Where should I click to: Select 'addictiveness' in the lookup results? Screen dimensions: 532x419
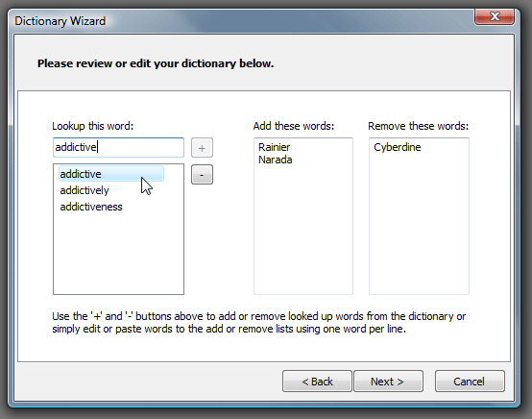coord(91,207)
